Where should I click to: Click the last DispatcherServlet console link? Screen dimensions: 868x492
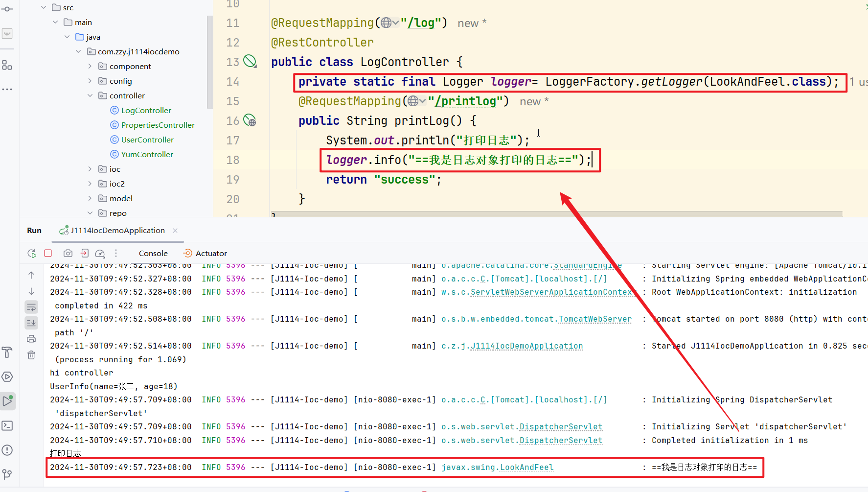pyautogui.click(x=561, y=440)
